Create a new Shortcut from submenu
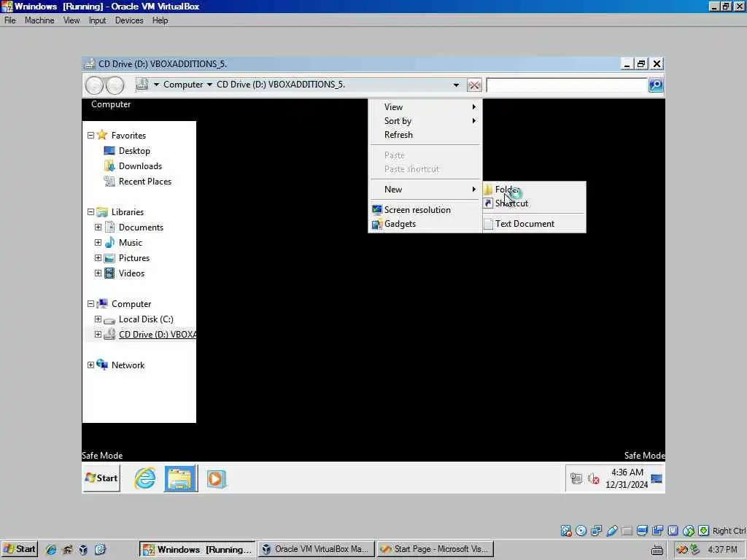747x560 pixels. [534, 203]
